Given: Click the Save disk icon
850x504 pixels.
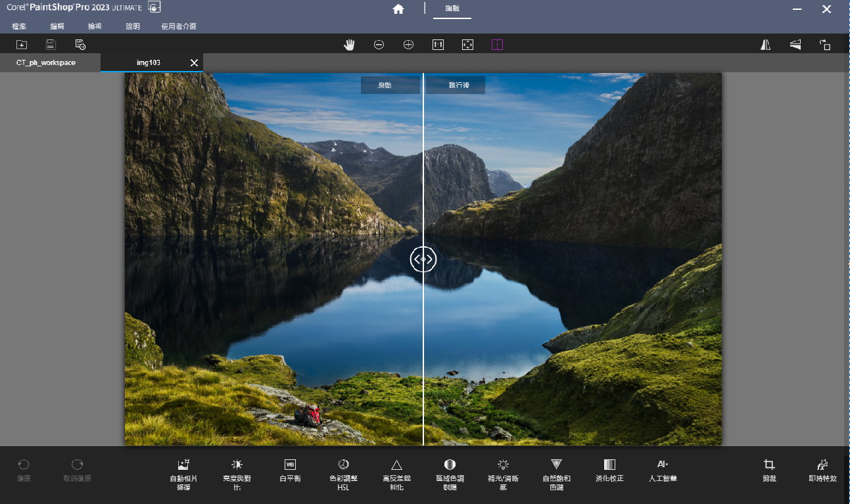Looking at the screenshot, I should pos(51,45).
